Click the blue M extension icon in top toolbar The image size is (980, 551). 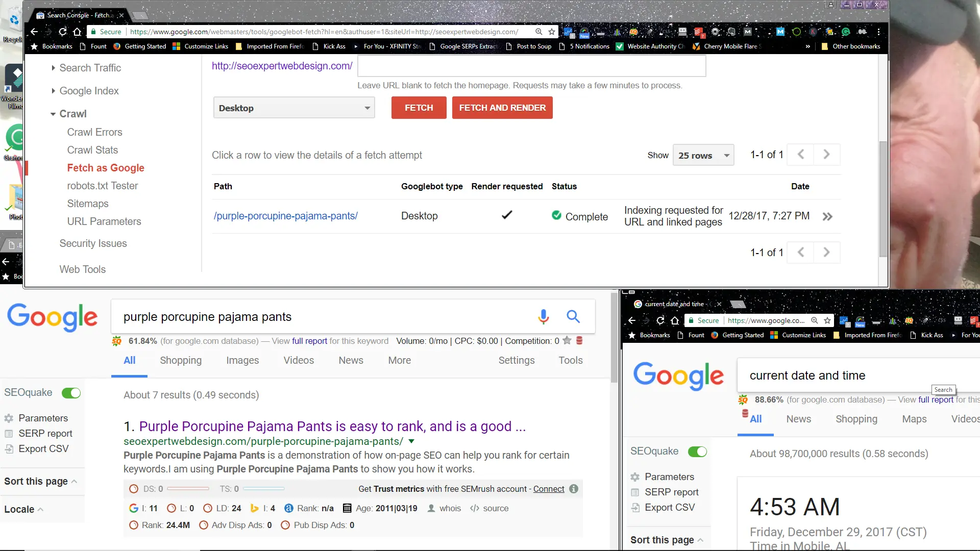780,32
